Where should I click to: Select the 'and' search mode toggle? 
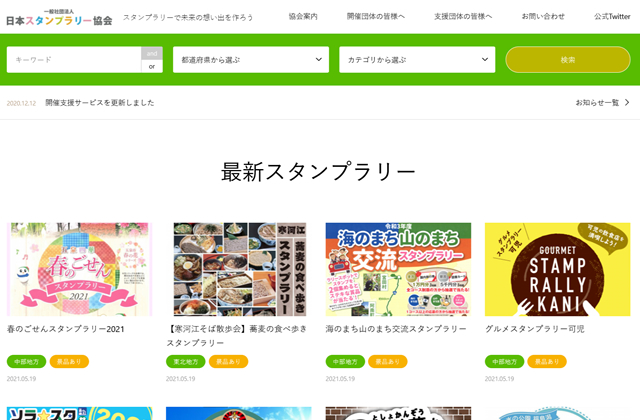tap(152, 53)
